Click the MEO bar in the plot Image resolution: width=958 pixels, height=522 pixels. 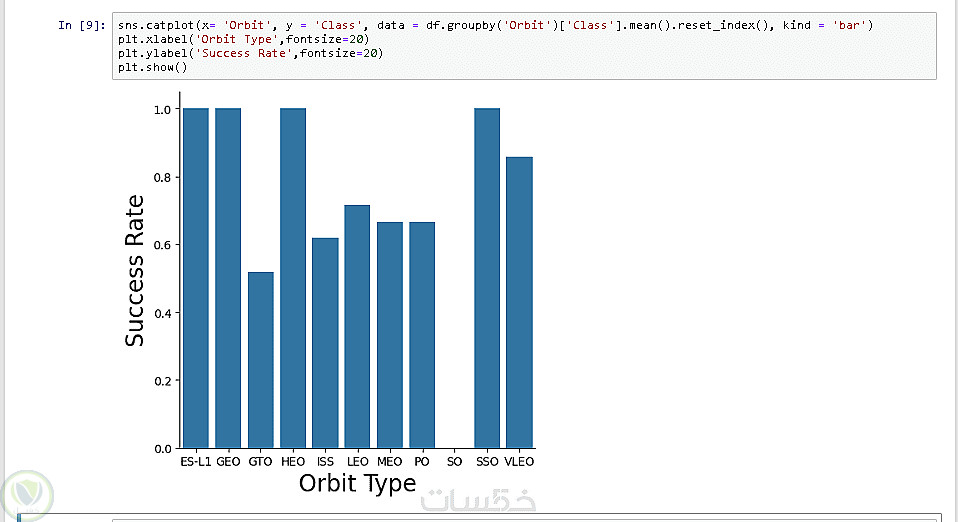coord(390,335)
